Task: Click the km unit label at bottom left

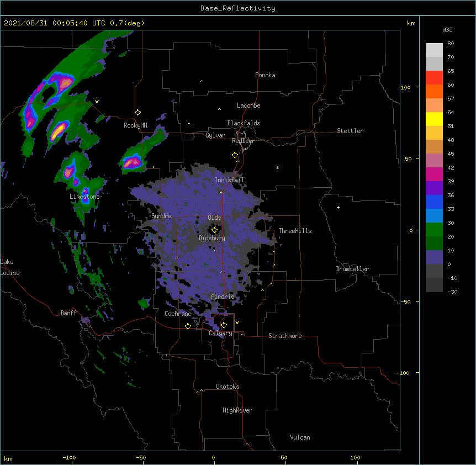Action: click(x=8, y=459)
